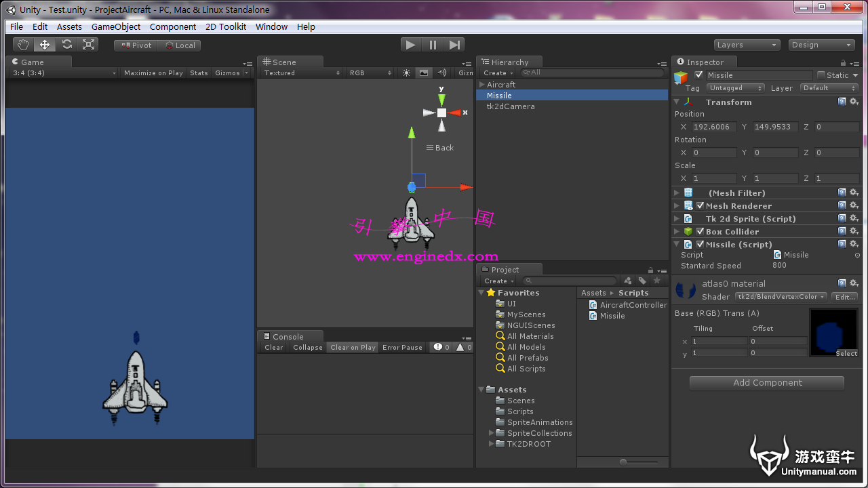
Task: Click Project search by label icon
Action: (642, 281)
